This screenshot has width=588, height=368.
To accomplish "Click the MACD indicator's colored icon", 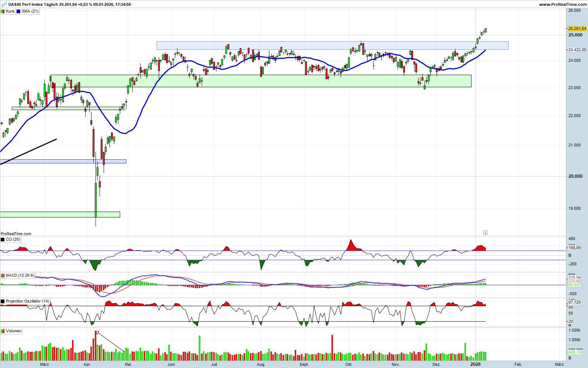I will tap(3, 276).
